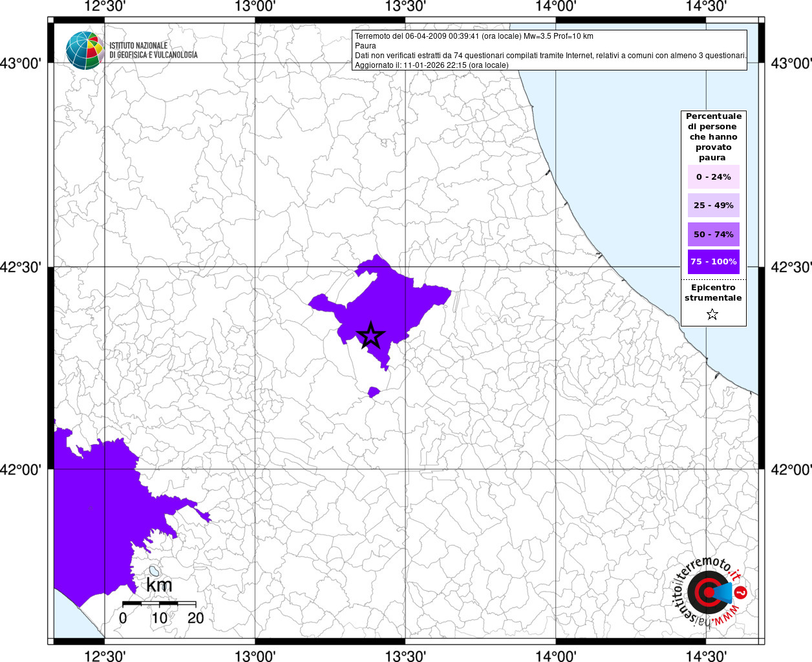Viewport: 812px width, 662px height.
Task: Click the 'Dati non verificati' questionnaire line
Action: (550, 56)
